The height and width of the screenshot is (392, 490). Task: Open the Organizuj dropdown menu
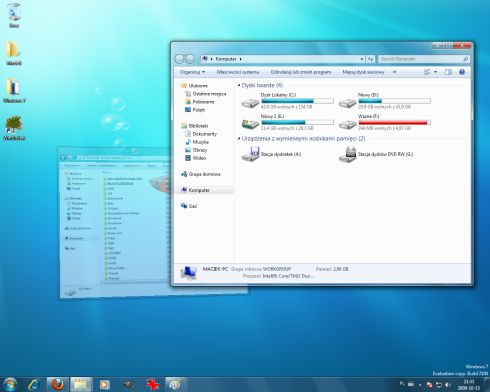coord(192,72)
